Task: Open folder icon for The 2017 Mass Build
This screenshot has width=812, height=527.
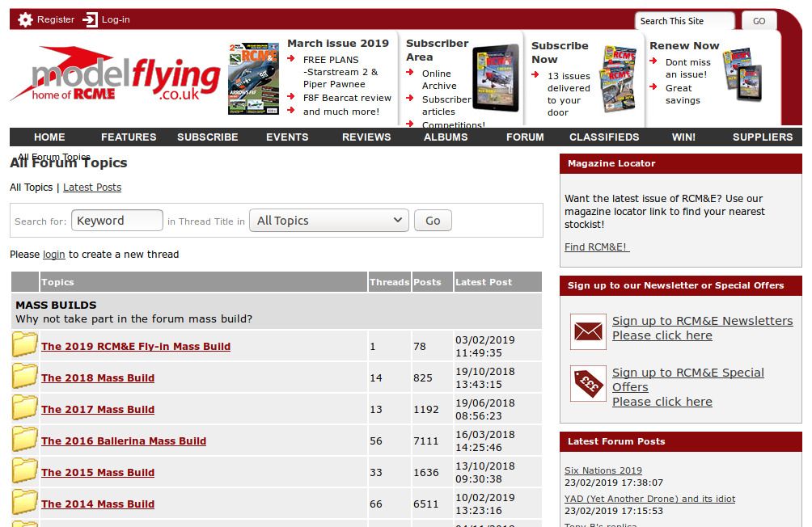Action: [25, 408]
